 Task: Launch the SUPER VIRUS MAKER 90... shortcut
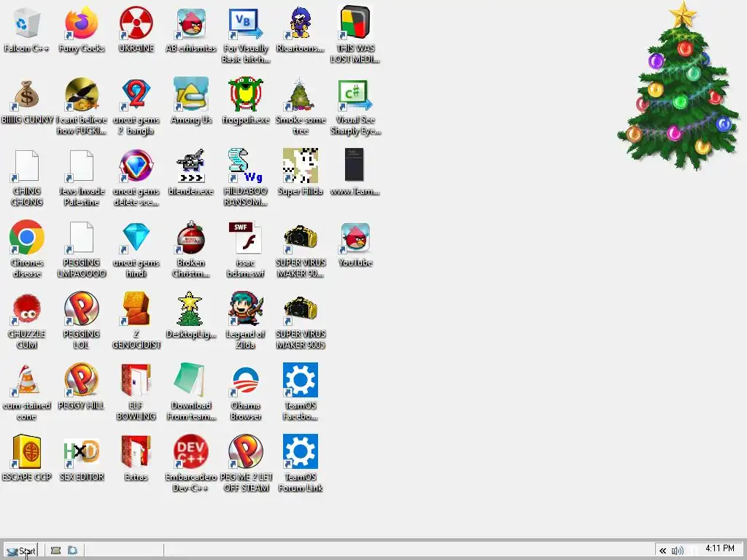301,238
